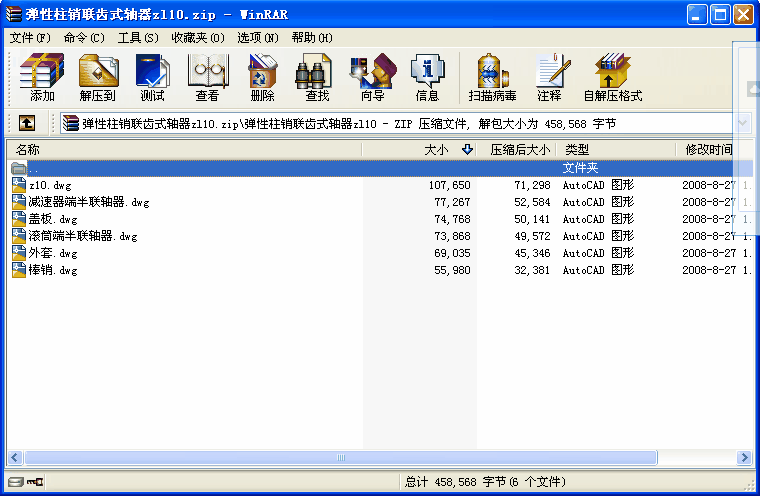Click the 解压到 (Extract To) icon
Image resolution: width=760 pixels, height=496 pixels.
point(98,77)
